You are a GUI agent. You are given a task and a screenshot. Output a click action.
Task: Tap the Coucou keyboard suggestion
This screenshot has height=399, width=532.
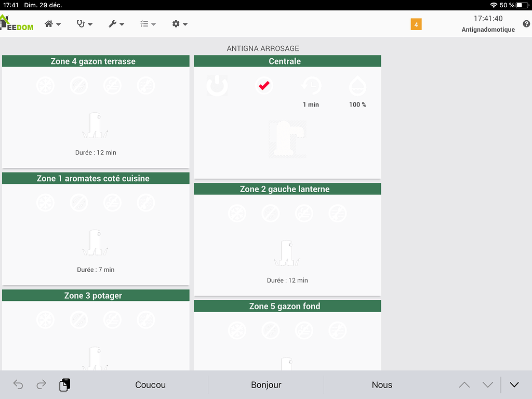tap(150, 384)
